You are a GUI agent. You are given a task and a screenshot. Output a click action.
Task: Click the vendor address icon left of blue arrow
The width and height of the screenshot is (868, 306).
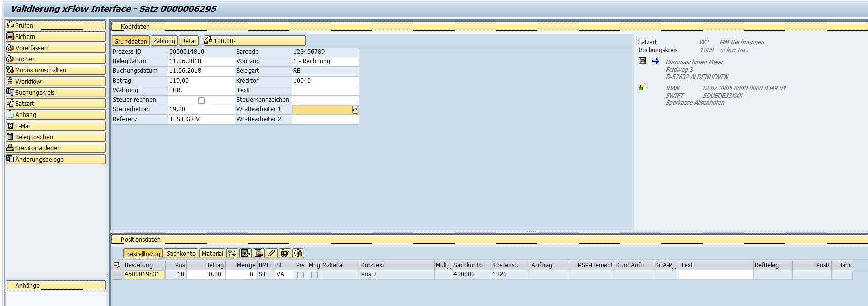pos(642,61)
